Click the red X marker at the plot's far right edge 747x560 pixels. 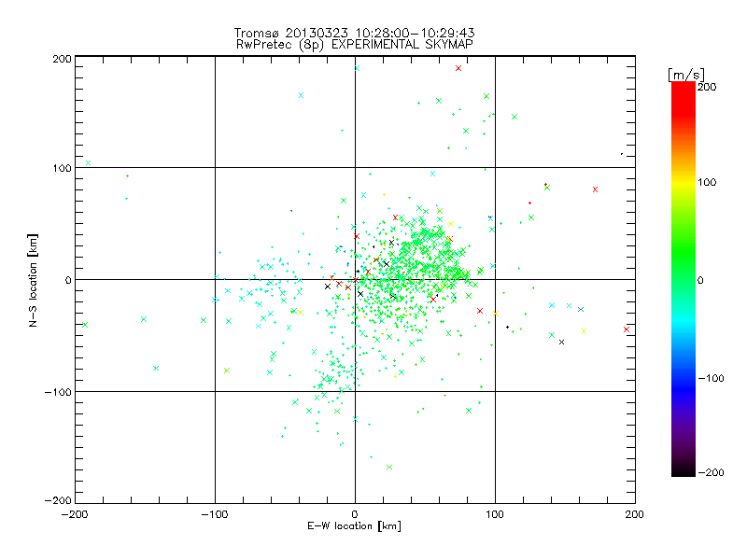pyautogui.click(x=627, y=329)
